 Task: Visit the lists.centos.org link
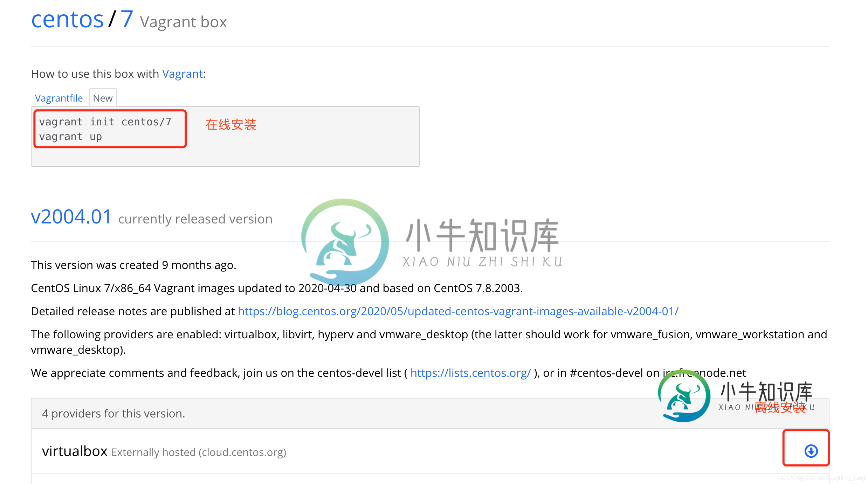coord(470,373)
